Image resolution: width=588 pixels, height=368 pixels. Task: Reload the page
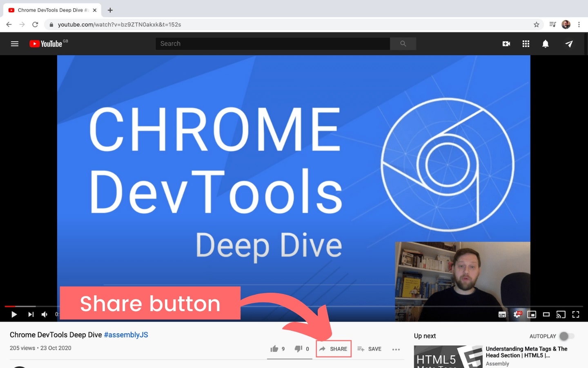click(x=35, y=25)
